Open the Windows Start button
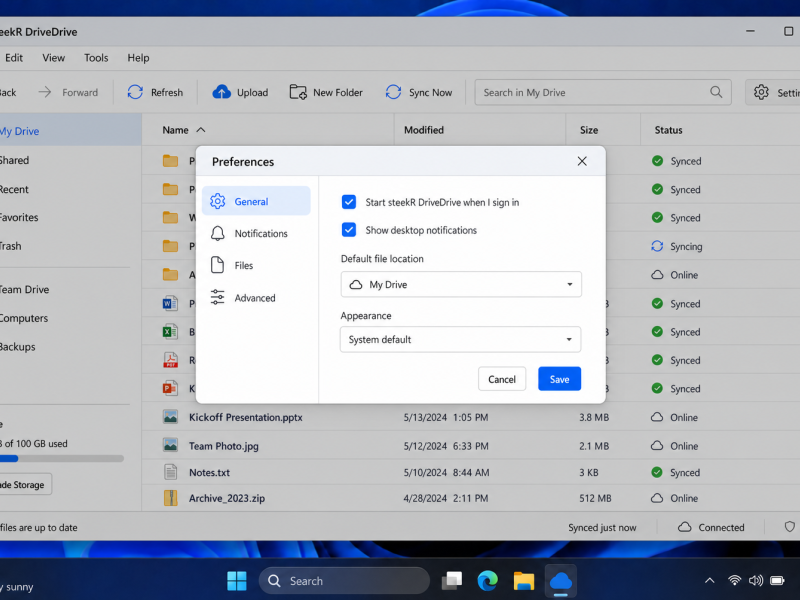The width and height of the screenshot is (800, 600). 237,581
